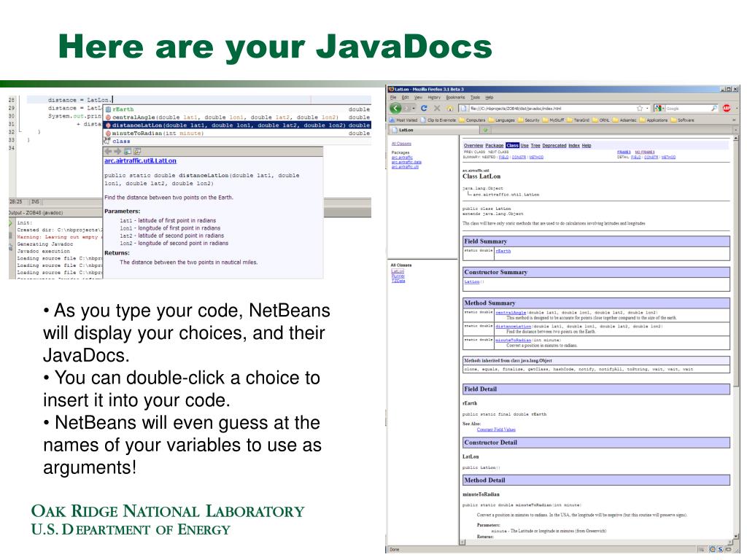Choose centralAngle in the code completion list
Viewport: 747px width, 560px height.
[237, 117]
